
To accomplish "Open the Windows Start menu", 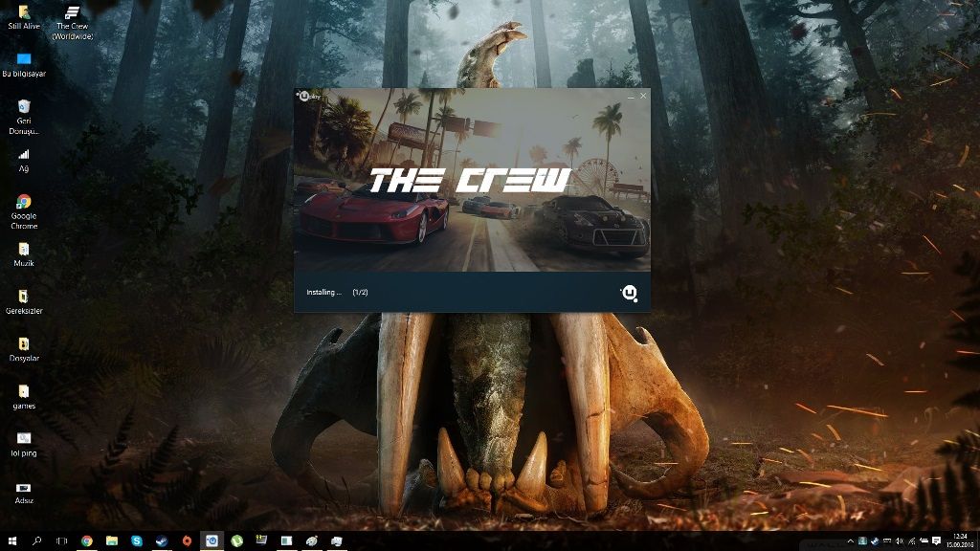I will 11,541.
